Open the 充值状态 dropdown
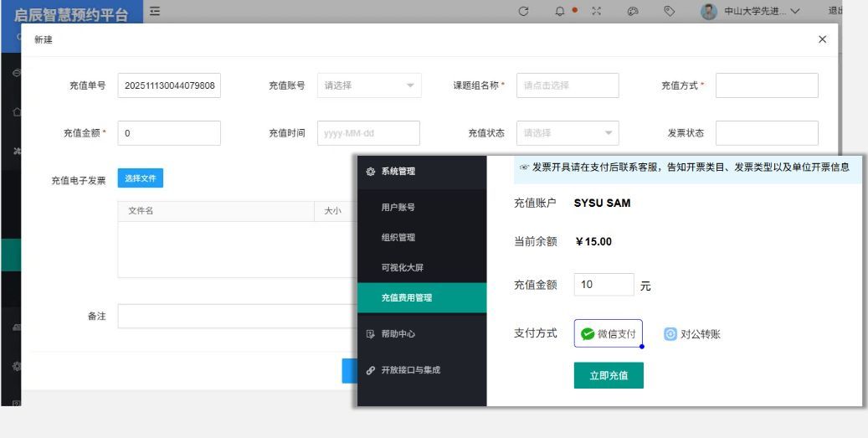Viewport: 868px width, 438px height. 568,133
